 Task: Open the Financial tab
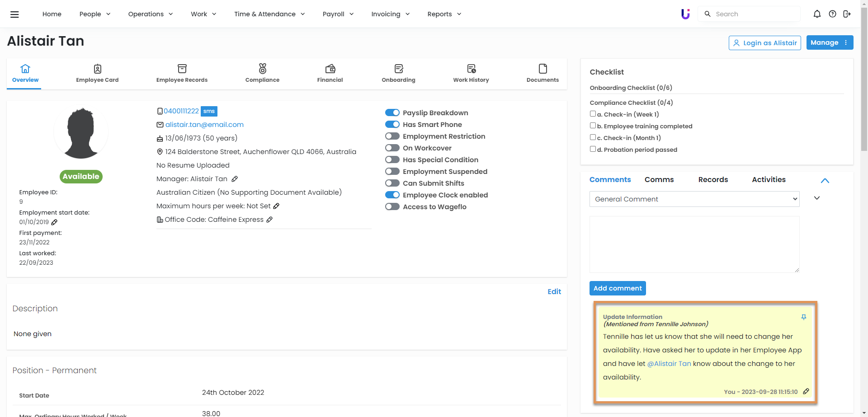(330, 74)
